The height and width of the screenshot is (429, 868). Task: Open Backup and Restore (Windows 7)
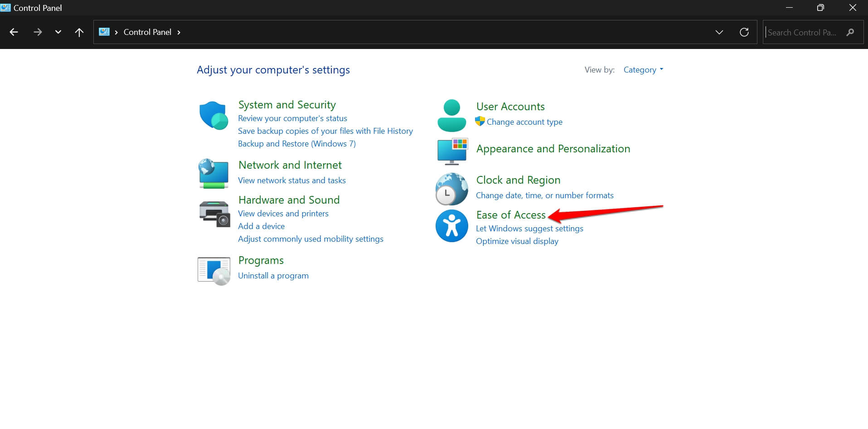click(296, 143)
